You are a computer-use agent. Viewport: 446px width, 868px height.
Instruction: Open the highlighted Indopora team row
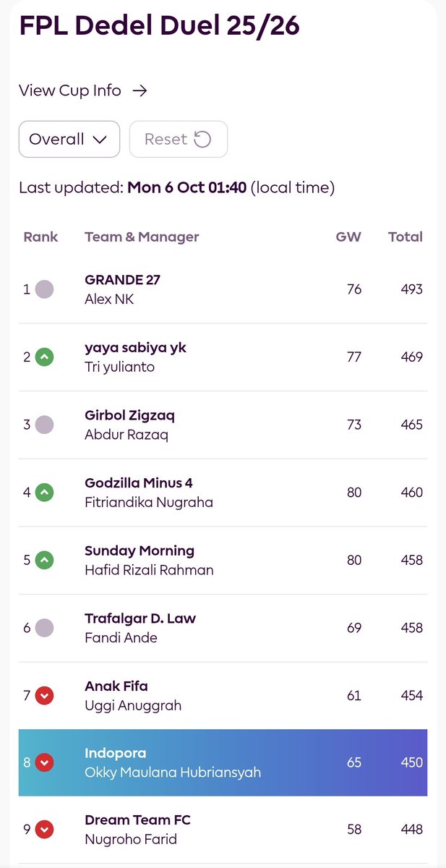click(223, 762)
